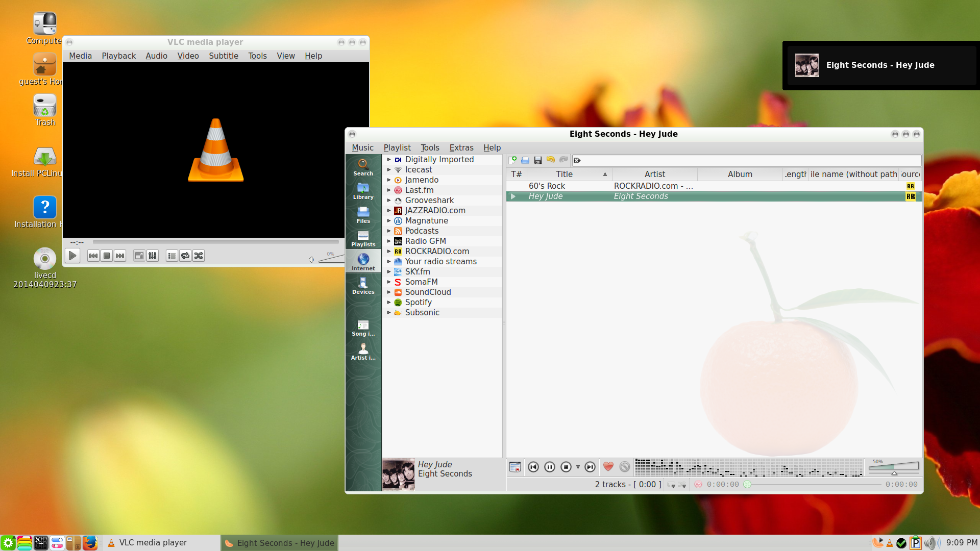Expand the SomaFM tree node
Viewport: 980px width, 551px height.
click(x=388, y=282)
